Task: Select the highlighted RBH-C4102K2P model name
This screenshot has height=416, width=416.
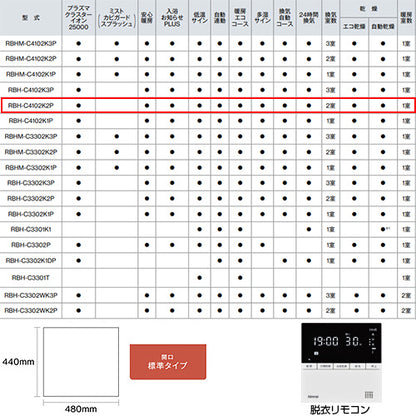Action: click(x=31, y=105)
